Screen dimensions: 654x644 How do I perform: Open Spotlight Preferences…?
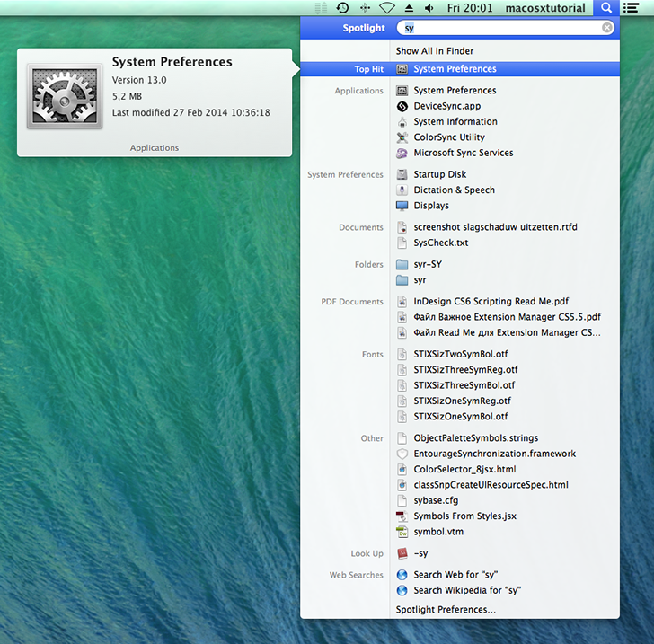(x=446, y=610)
